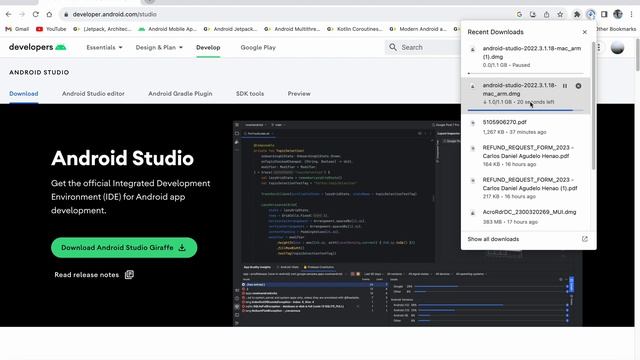Click the paused android-studio mac_arm (1).dmg item
This screenshot has height=360, width=640.
click(x=526, y=58)
